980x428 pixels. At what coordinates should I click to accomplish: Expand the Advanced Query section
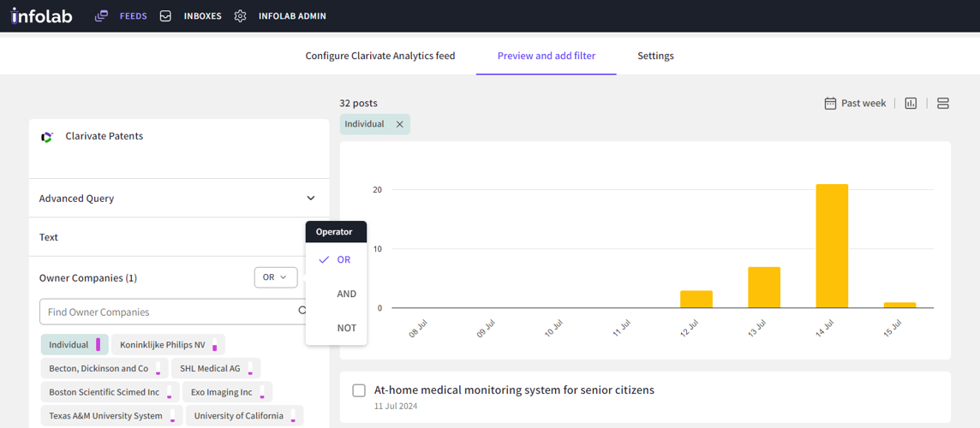(310, 199)
